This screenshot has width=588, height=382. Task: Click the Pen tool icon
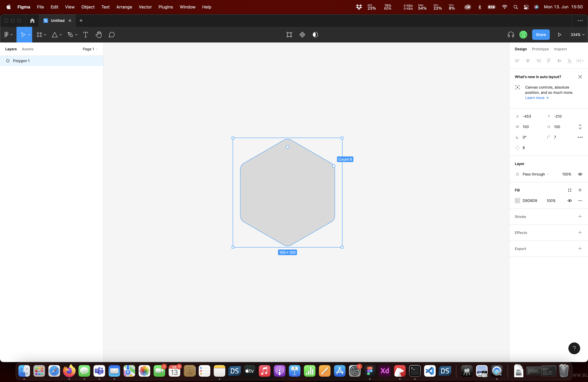point(70,35)
